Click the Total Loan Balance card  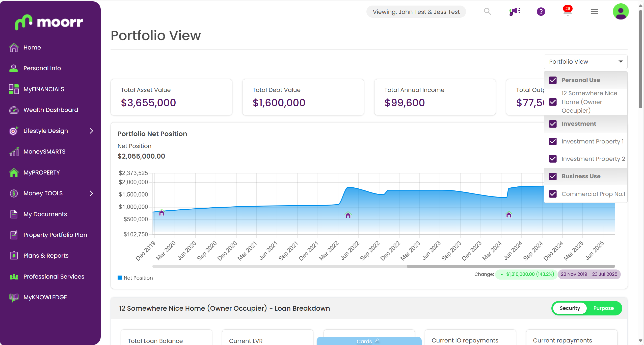[167, 337]
